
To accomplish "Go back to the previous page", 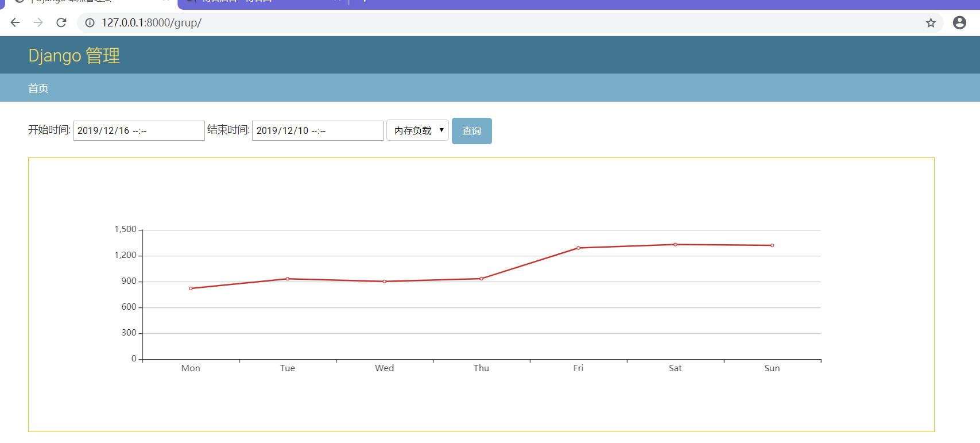I will pos(15,22).
